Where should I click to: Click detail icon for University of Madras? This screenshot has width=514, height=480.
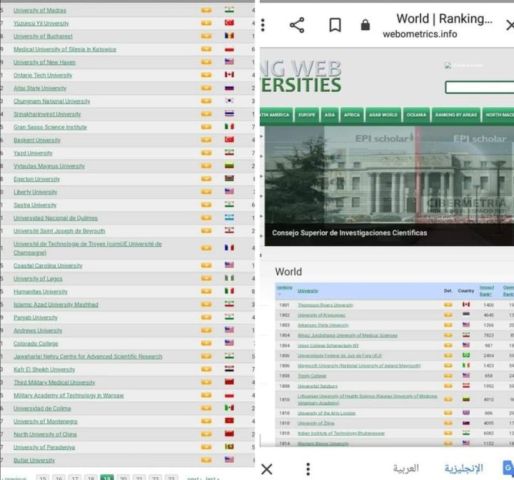(x=206, y=10)
